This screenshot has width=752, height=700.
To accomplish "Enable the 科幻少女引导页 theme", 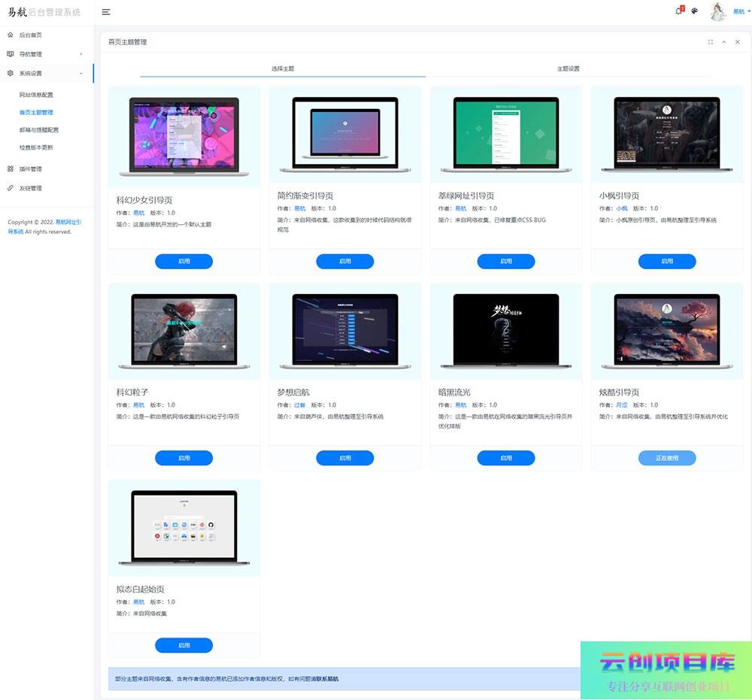I will (184, 261).
